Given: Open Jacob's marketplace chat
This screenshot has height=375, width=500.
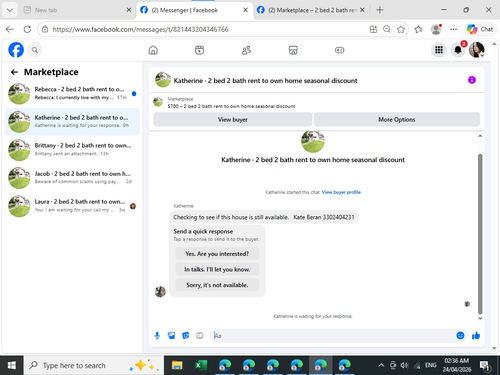Looking at the screenshot, I should coord(72,178).
